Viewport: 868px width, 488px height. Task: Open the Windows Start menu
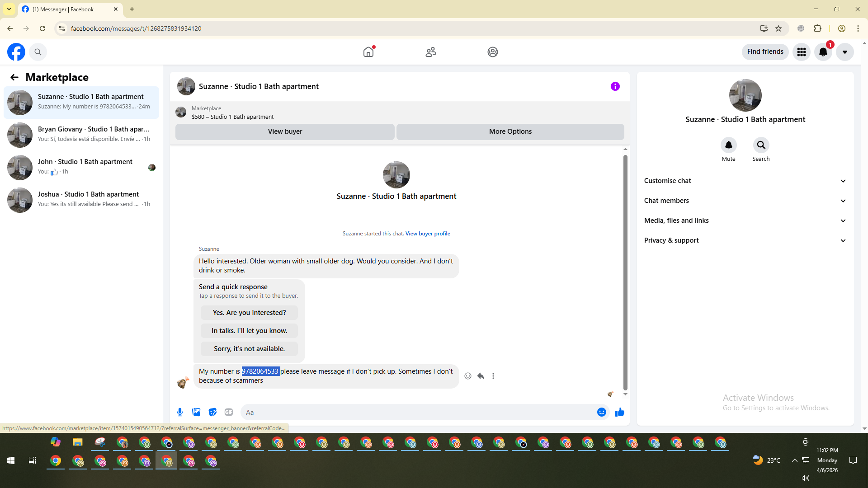11,460
